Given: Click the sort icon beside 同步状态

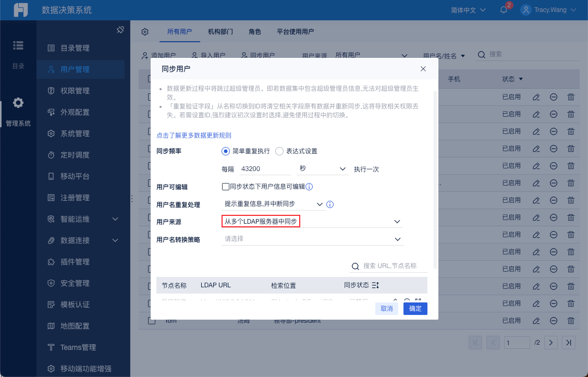Looking at the screenshot, I should pos(375,285).
